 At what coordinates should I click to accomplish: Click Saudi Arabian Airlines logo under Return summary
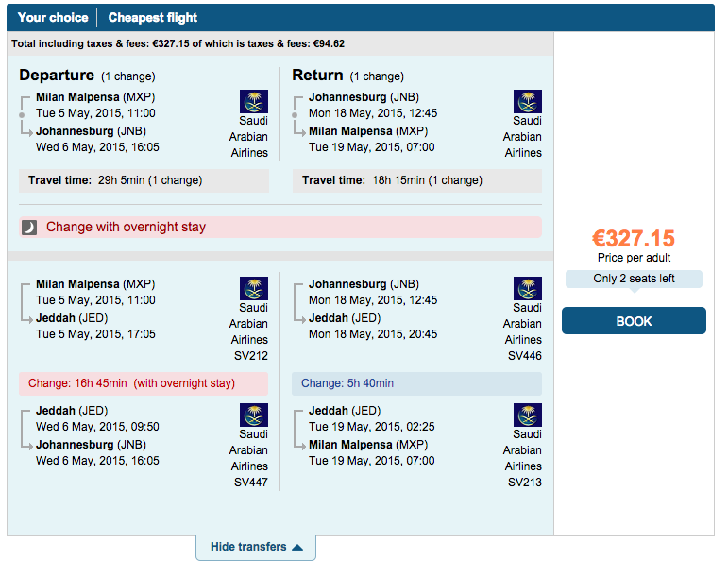[x=528, y=102]
